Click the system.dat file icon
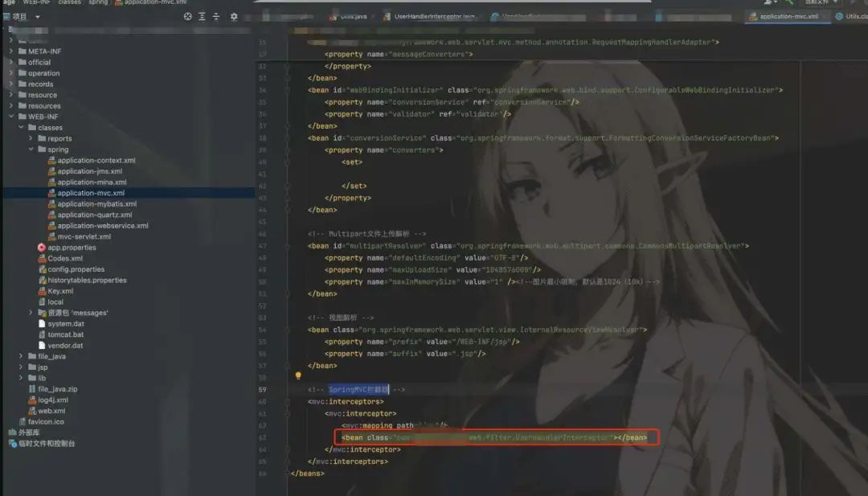This screenshot has width=868, height=496. point(42,324)
